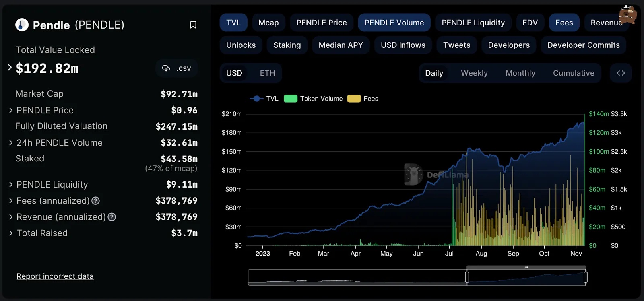This screenshot has height=301, width=644.
Task: Click Fees yellow legend swatch
Action: [354, 99]
